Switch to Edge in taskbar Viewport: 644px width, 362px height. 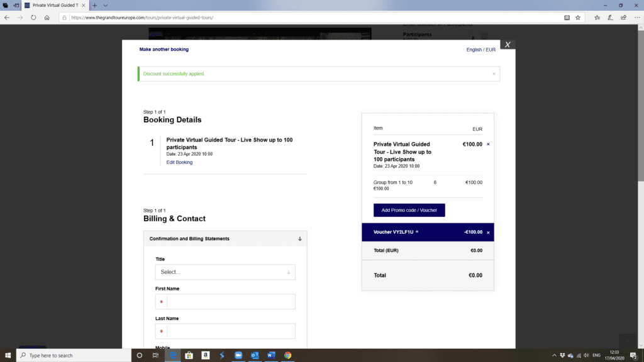pyautogui.click(x=173, y=356)
